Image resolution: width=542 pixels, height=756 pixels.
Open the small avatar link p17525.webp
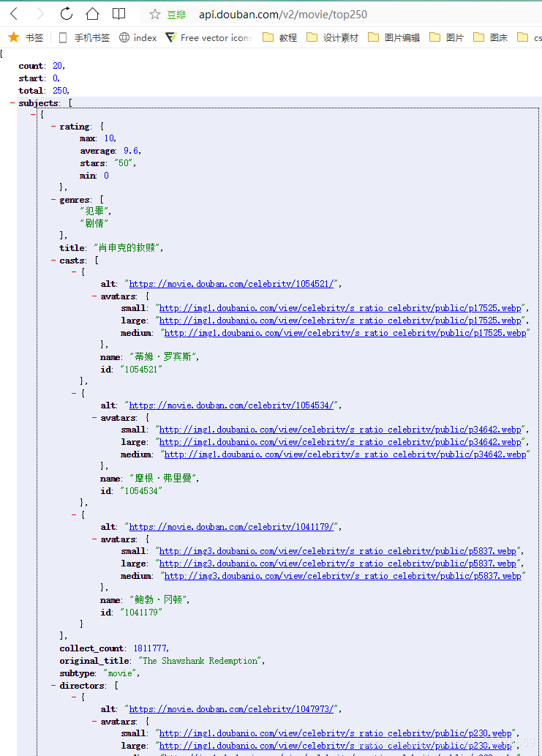[340, 308]
